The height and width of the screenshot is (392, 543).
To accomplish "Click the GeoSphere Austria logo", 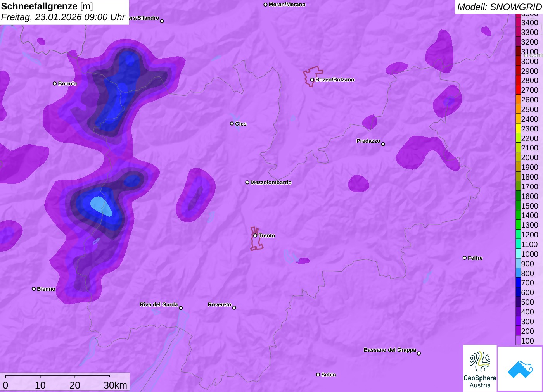I will point(480,368).
